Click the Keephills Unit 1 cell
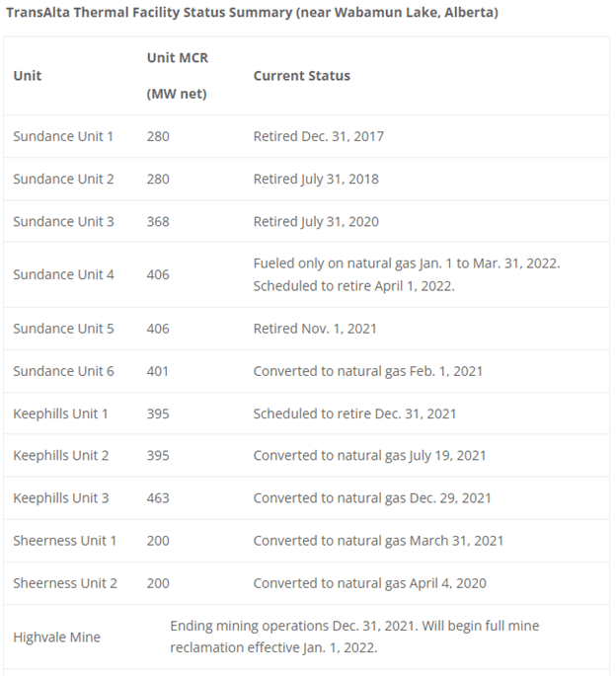The image size is (616, 676). [60, 413]
